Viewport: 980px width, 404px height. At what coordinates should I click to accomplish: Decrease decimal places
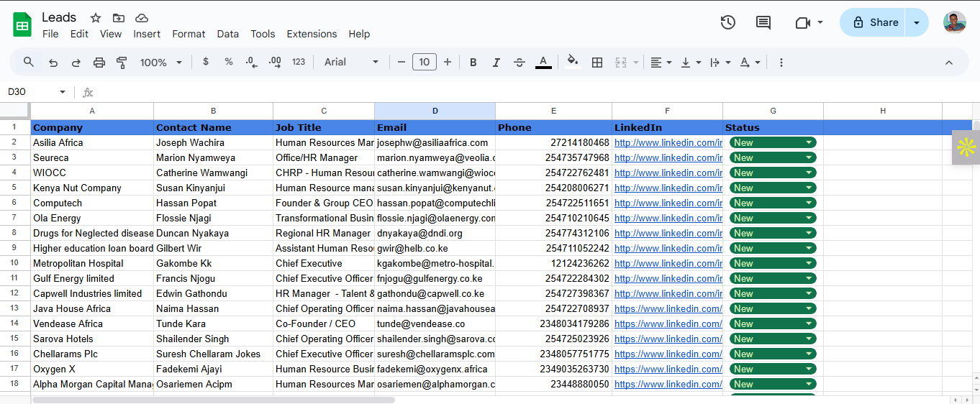click(251, 63)
